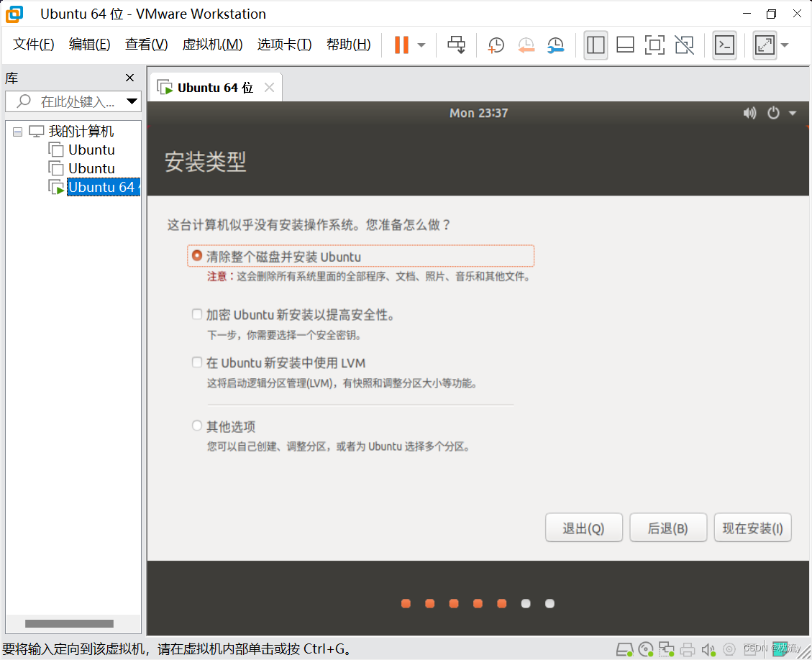Switch to the Ubuntu 64 位 tab
The height and width of the screenshot is (660, 812).
point(215,88)
